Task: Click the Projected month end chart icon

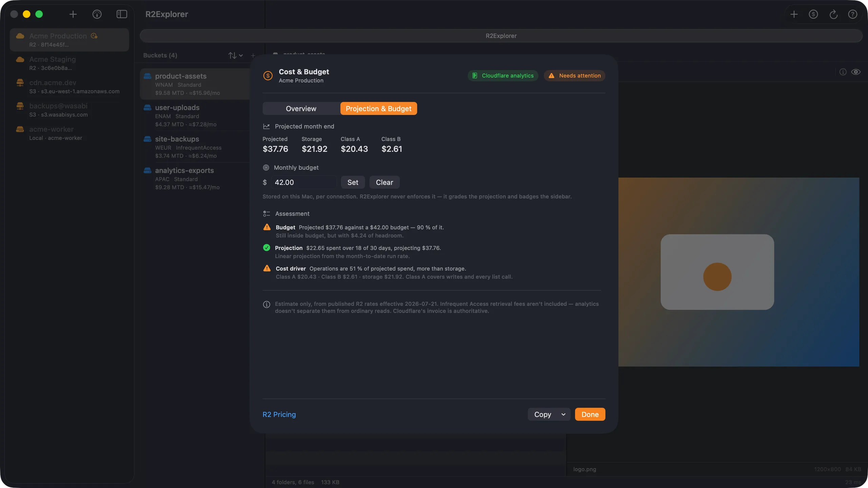Action: (x=267, y=126)
